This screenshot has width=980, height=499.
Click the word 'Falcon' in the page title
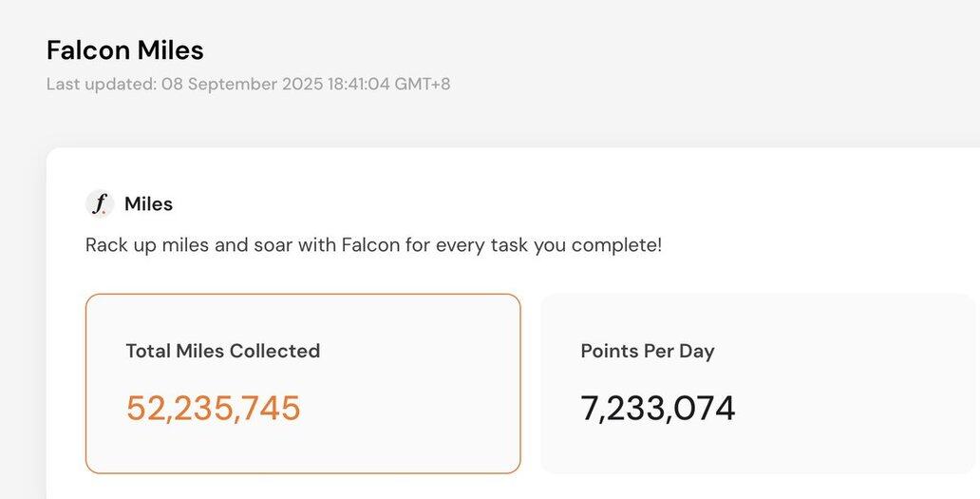(x=88, y=50)
